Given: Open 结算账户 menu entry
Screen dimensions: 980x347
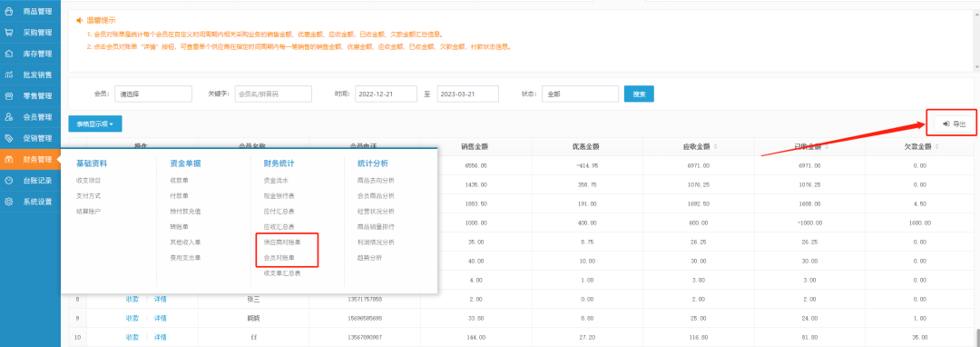Looking at the screenshot, I should click(89, 212).
